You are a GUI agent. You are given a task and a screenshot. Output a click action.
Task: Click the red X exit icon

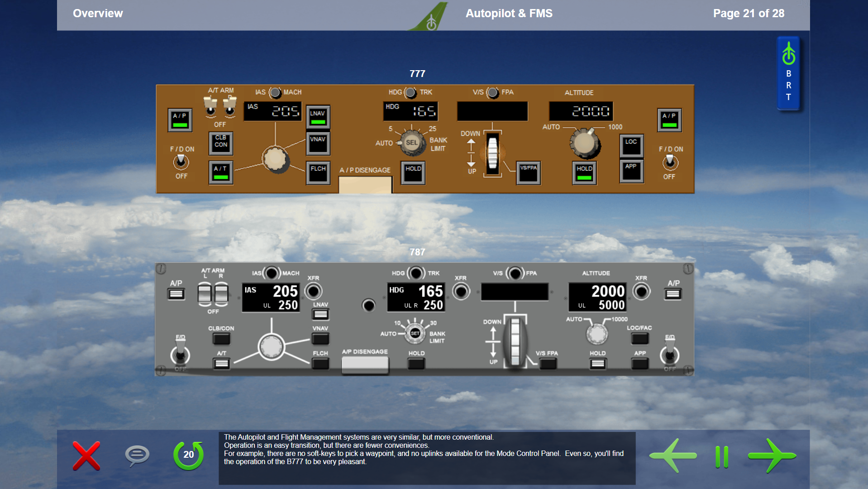click(x=86, y=455)
